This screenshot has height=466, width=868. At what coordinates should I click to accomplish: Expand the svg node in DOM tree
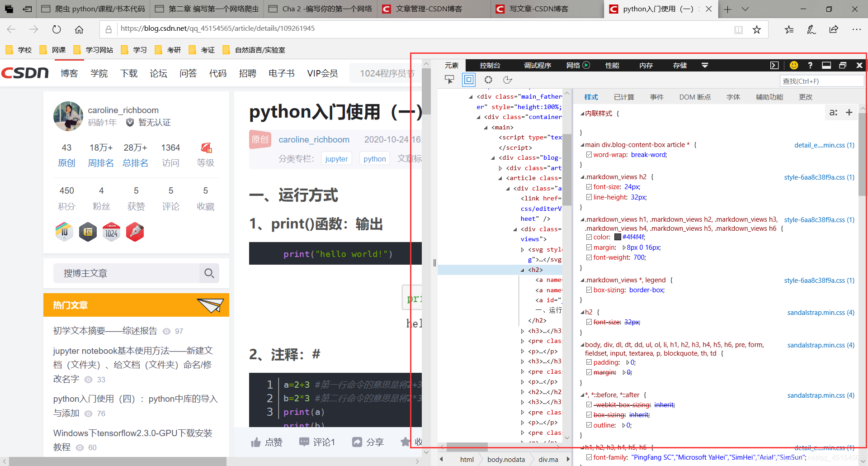523,250
